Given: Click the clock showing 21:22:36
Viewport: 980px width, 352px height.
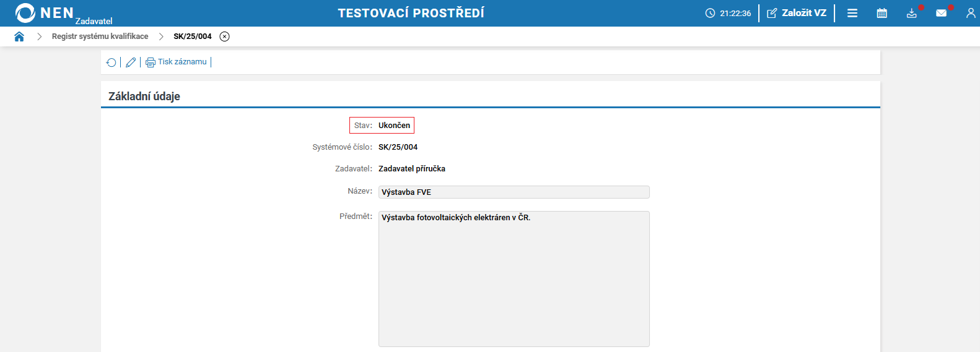Looking at the screenshot, I should tap(728, 13).
